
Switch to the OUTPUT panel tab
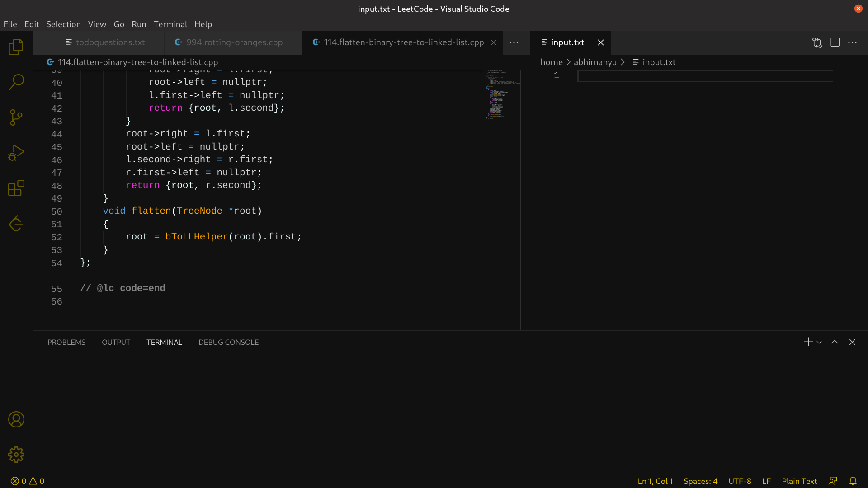coord(116,343)
